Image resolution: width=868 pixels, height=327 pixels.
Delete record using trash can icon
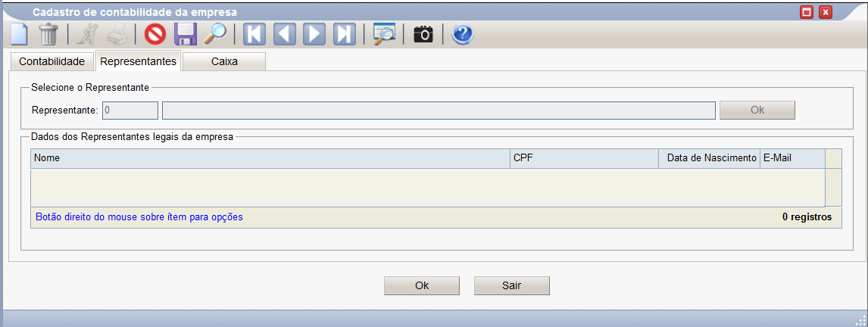[48, 35]
